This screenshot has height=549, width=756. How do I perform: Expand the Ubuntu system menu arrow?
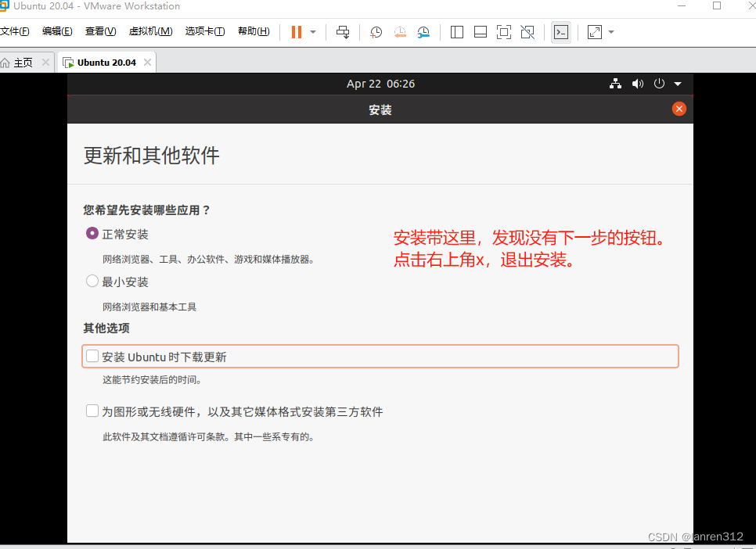678,84
